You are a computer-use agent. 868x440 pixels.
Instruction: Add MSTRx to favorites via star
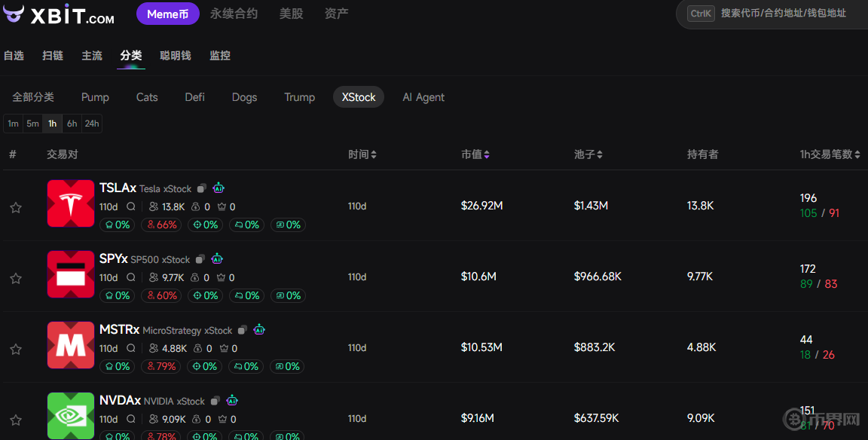(16, 349)
